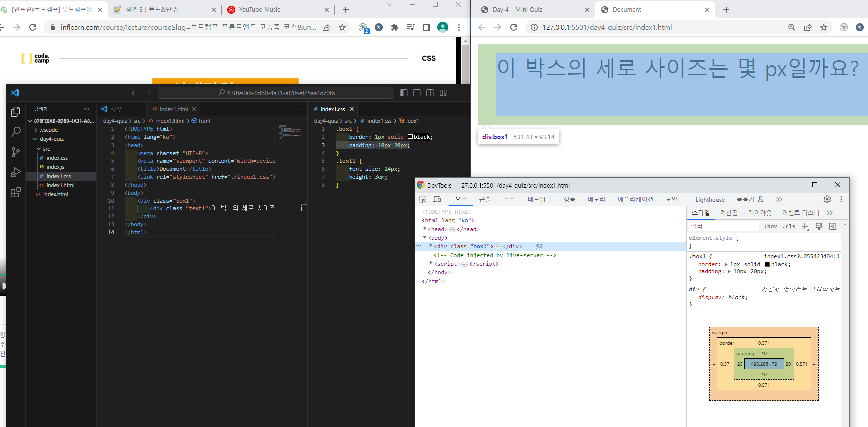Expand div.box1 node in DOM tree

tap(431, 246)
